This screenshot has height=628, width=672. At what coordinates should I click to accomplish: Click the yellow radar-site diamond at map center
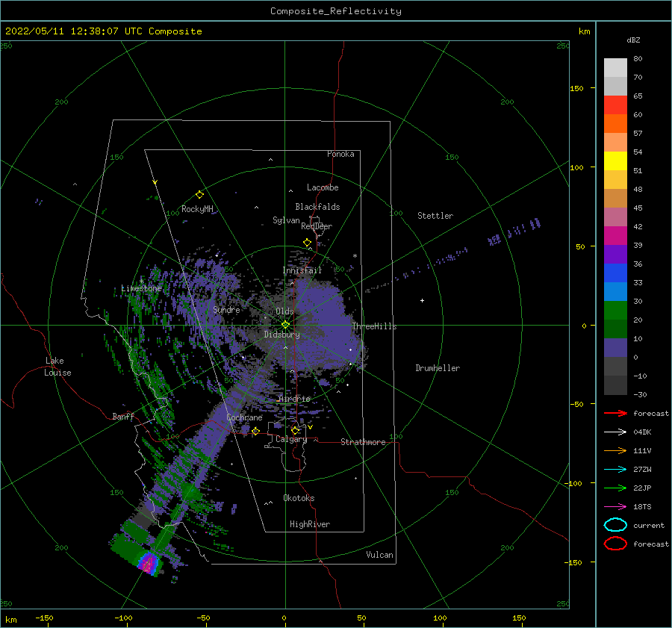[x=285, y=325]
